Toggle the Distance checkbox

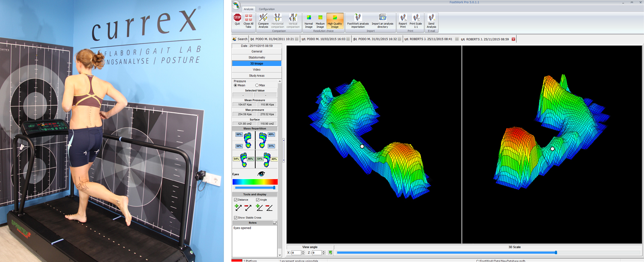click(236, 200)
